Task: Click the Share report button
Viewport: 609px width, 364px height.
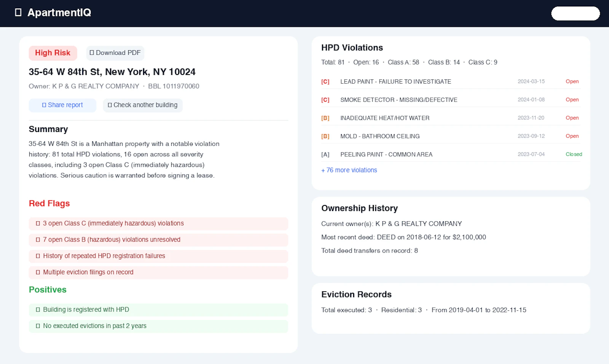Action: (62, 105)
